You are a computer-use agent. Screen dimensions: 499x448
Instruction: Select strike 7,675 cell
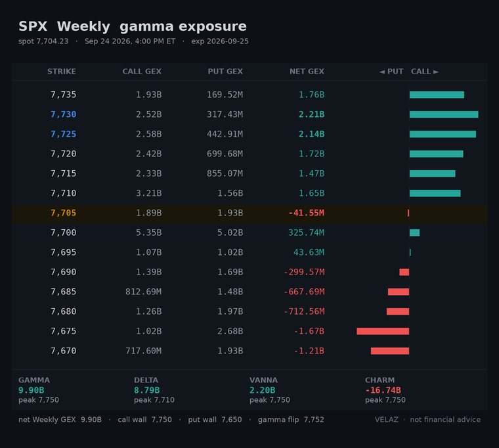pos(63,332)
